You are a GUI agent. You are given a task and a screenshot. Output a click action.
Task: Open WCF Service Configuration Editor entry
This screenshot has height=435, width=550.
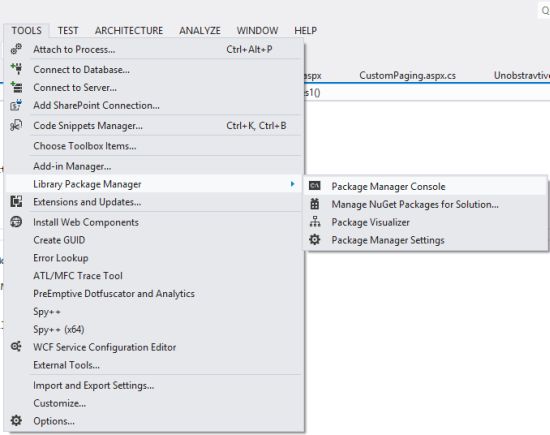tap(154, 347)
